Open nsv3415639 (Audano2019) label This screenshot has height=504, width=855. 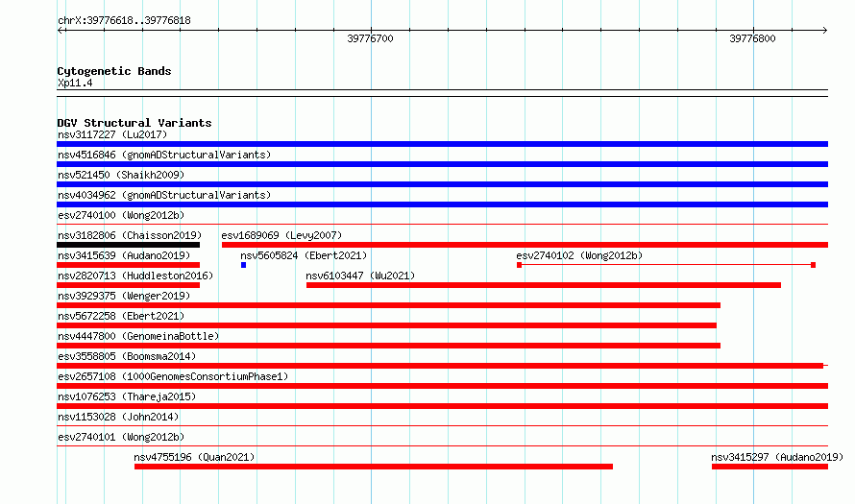124,255
